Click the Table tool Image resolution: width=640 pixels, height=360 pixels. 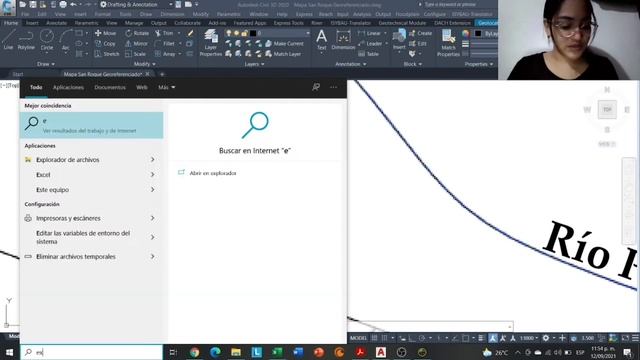(369, 54)
